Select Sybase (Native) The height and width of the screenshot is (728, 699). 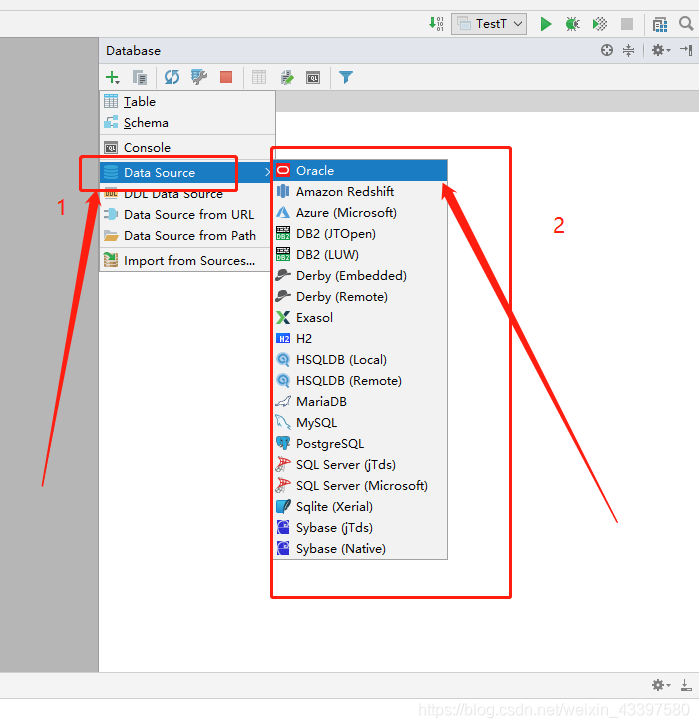(x=361, y=549)
